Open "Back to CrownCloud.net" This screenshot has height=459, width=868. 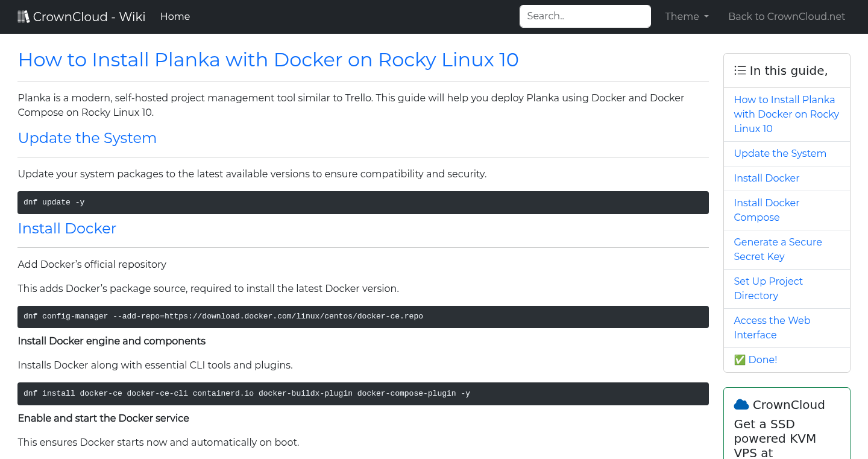(787, 16)
